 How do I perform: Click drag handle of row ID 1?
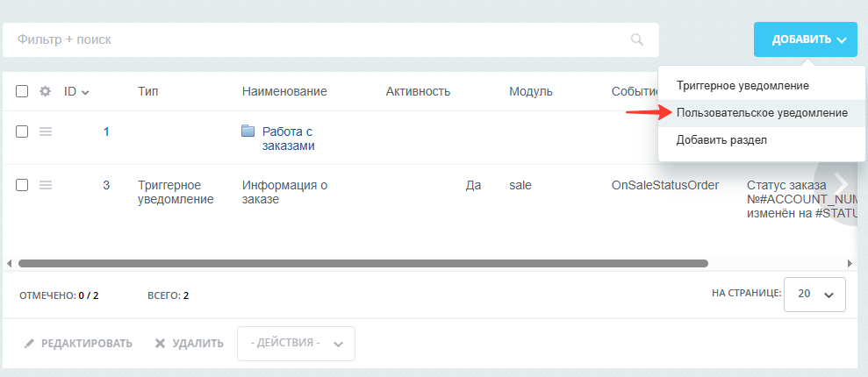click(x=46, y=132)
